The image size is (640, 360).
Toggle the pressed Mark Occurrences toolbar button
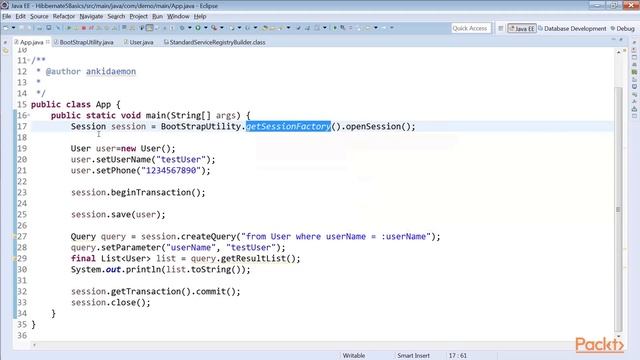coord(150,28)
